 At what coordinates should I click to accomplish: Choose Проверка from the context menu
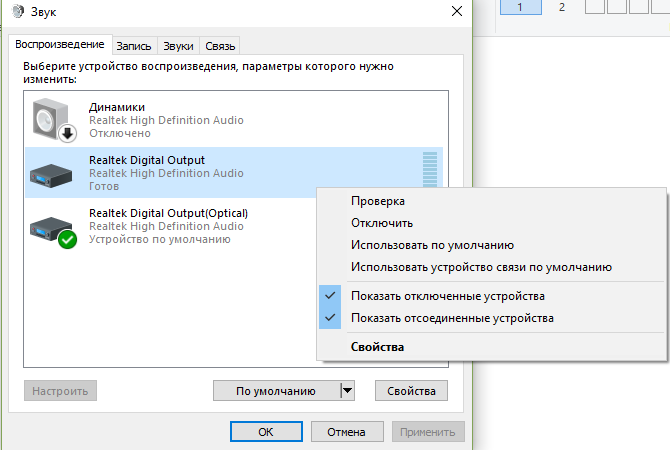[x=491, y=201]
